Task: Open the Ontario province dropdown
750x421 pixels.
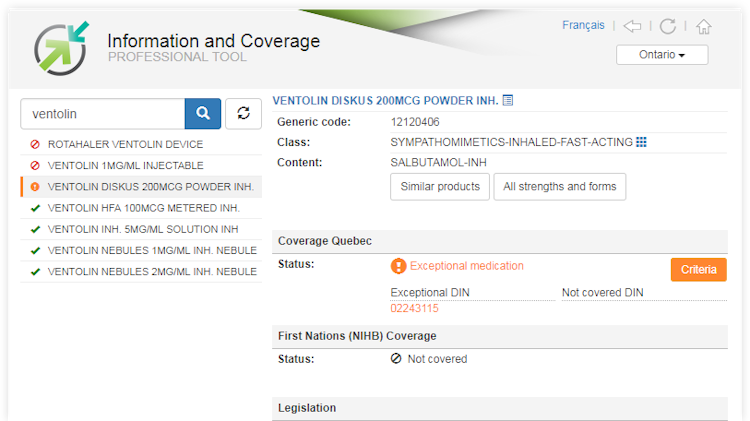Action: pos(662,55)
